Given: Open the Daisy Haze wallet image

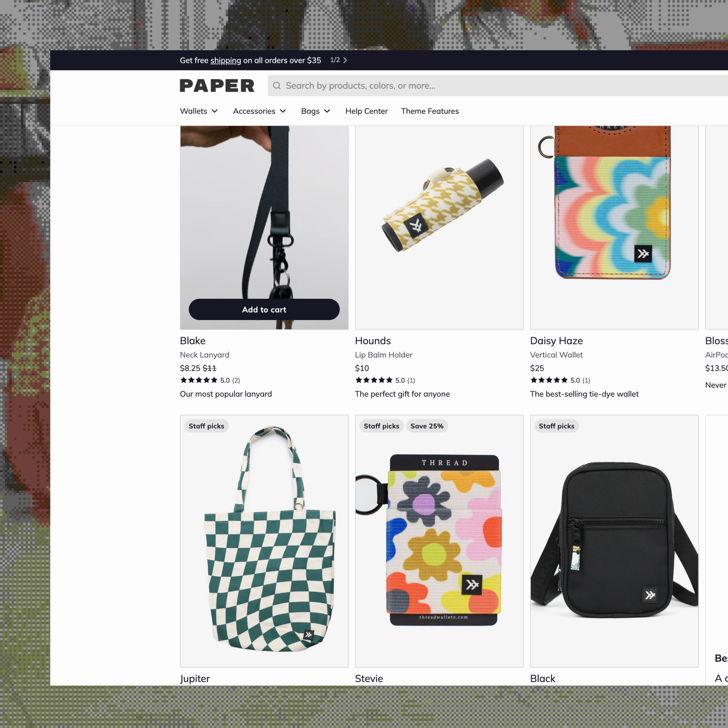Looking at the screenshot, I should tap(614, 227).
